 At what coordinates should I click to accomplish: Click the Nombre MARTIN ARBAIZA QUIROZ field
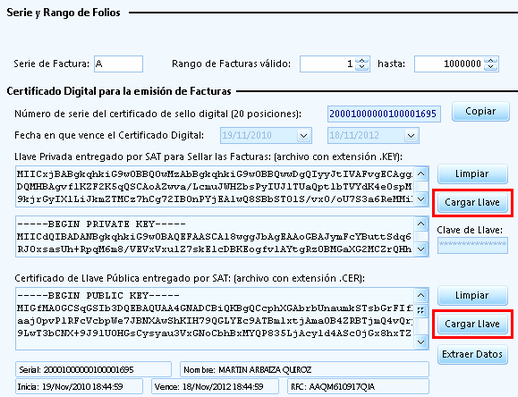point(304,370)
